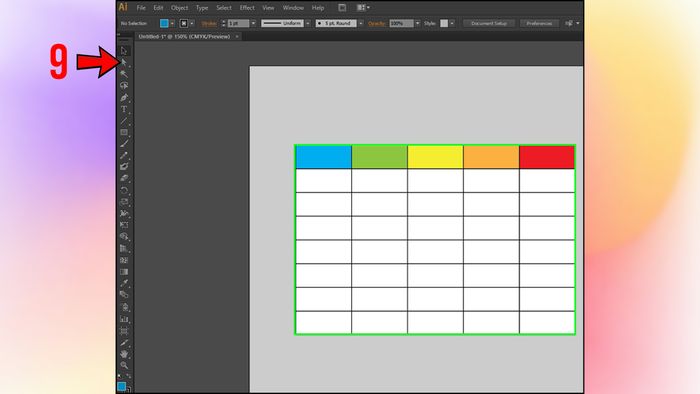The image size is (700, 394).
Task: Select the Symbol Sprayer tool
Action: tap(124, 307)
